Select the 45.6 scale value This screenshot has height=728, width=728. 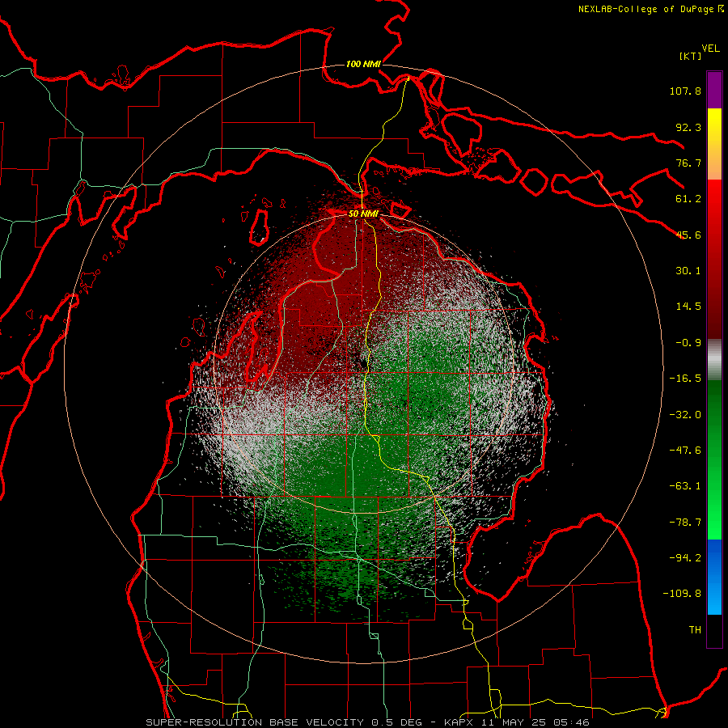pos(688,235)
